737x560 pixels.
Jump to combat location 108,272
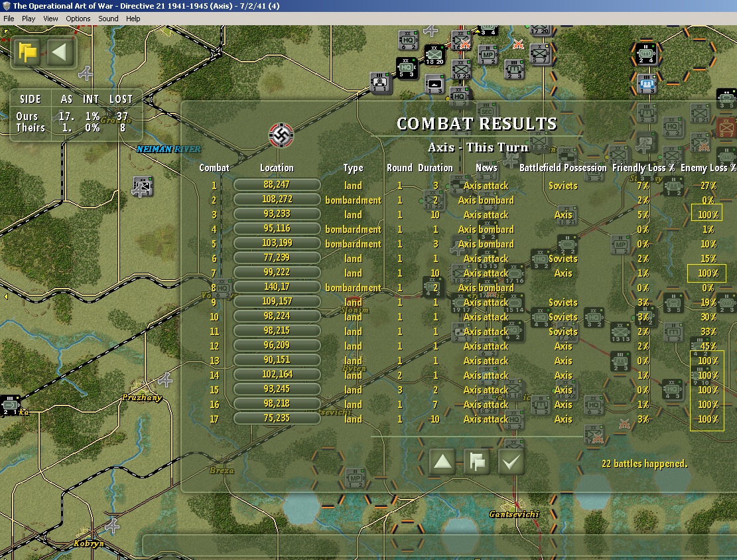click(277, 199)
